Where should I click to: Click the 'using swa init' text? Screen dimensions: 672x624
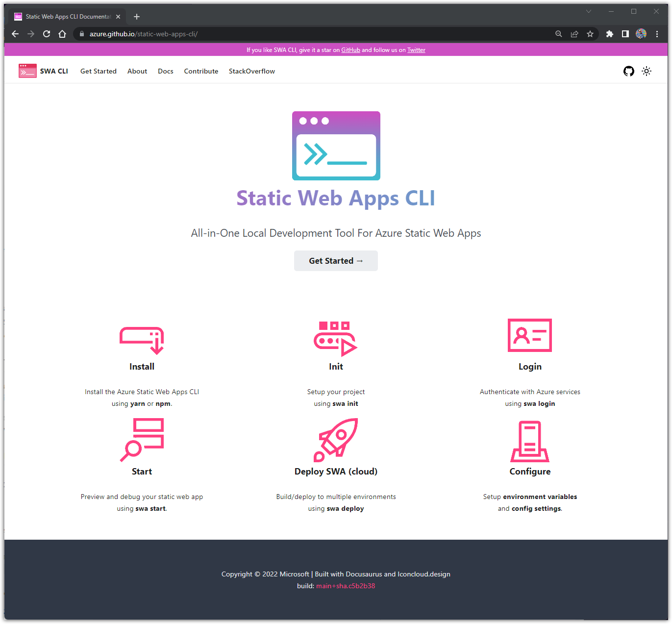click(336, 404)
